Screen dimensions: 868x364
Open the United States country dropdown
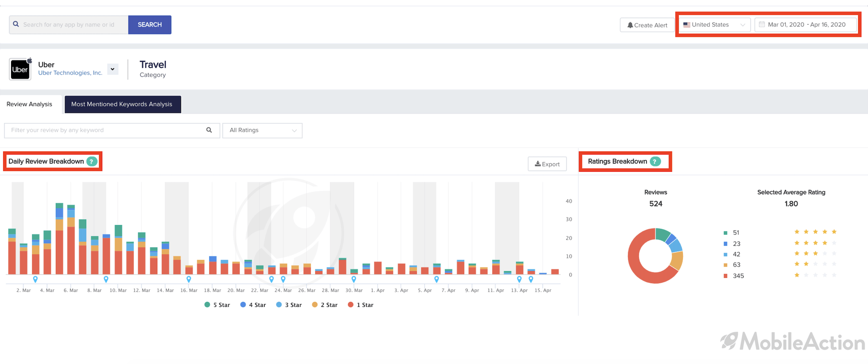pyautogui.click(x=714, y=25)
